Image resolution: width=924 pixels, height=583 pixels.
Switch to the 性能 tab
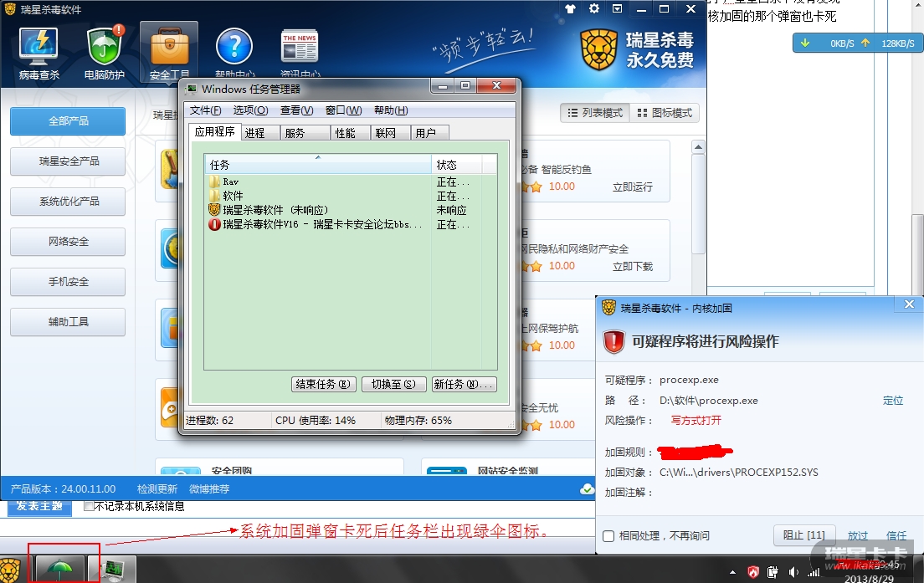pos(352,133)
